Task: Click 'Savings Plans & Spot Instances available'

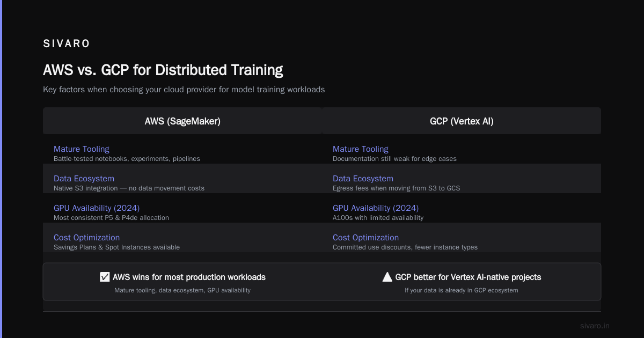Action: [116, 247]
